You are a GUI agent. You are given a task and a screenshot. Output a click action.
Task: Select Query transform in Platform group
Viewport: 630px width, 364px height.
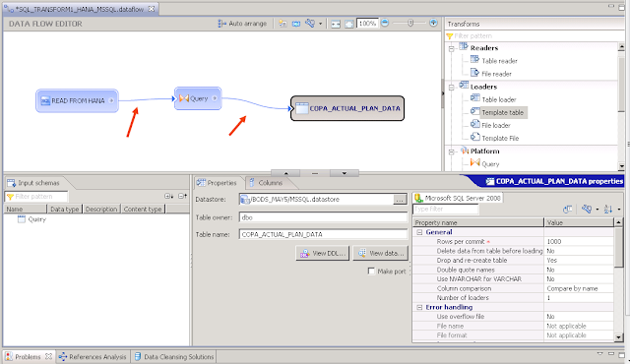point(485,163)
